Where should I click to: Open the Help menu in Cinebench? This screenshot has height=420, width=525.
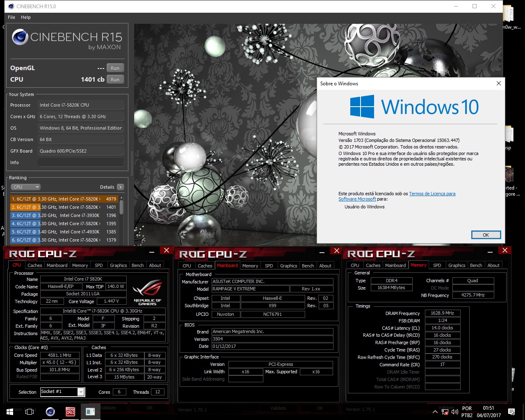click(x=26, y=17)
